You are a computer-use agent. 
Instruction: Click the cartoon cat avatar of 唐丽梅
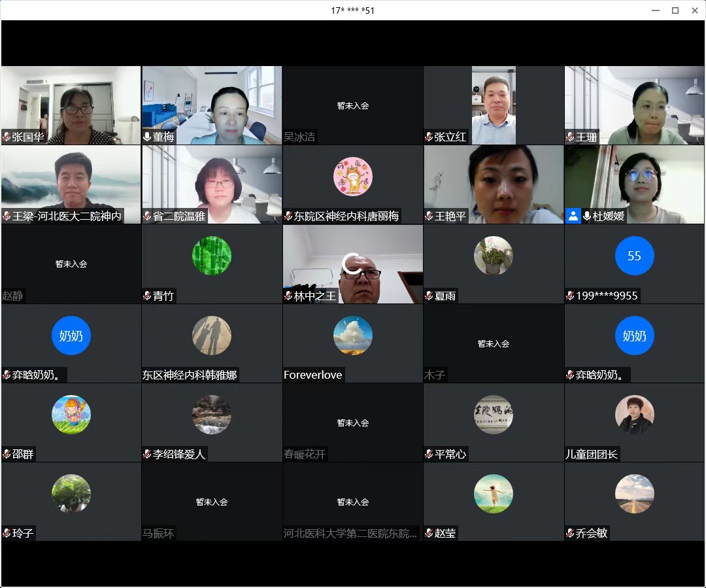click(353, 177)
